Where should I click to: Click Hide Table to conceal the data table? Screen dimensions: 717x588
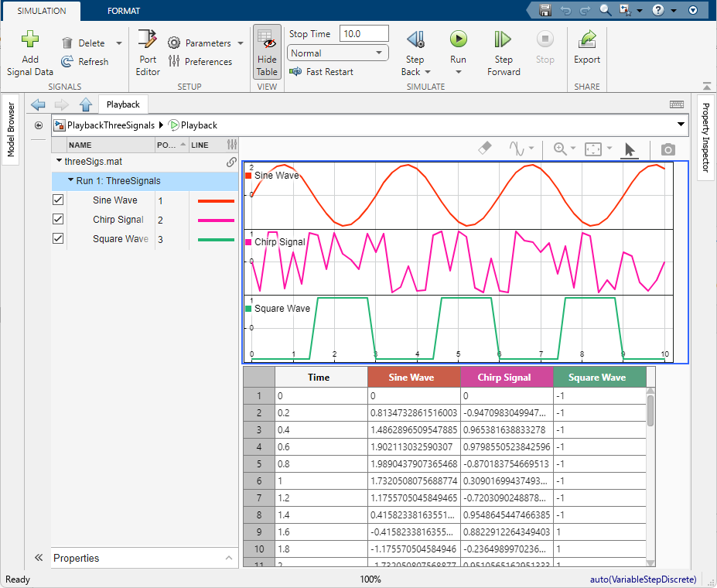click(267, 50)
